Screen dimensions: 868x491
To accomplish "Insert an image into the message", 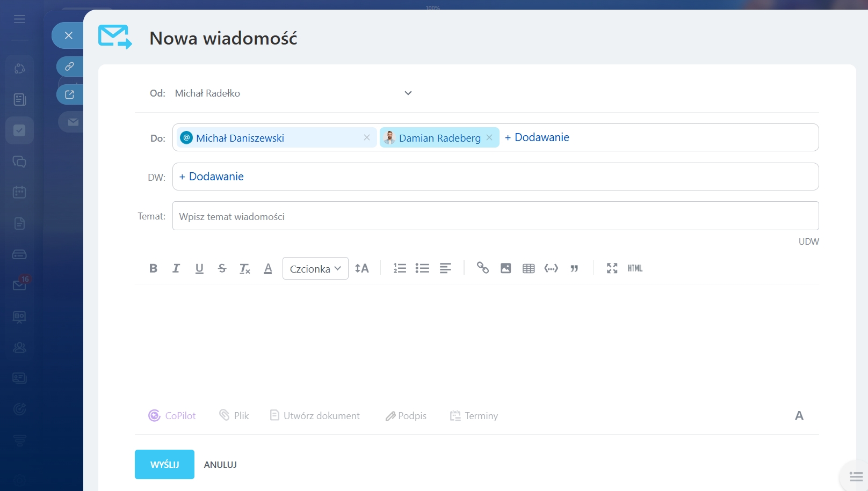I will tap(505, 268).
